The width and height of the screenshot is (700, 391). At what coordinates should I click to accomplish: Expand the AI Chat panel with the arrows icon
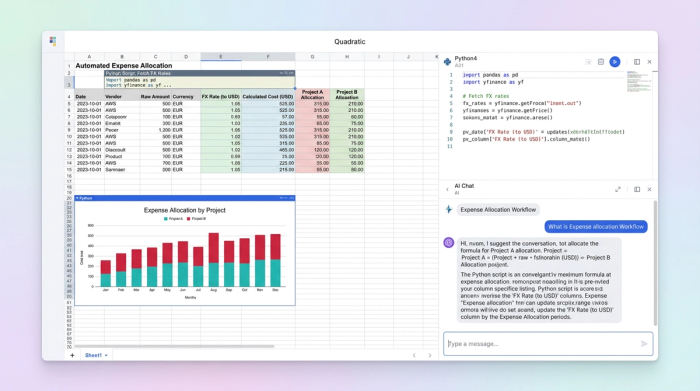[x=618, y=190]
